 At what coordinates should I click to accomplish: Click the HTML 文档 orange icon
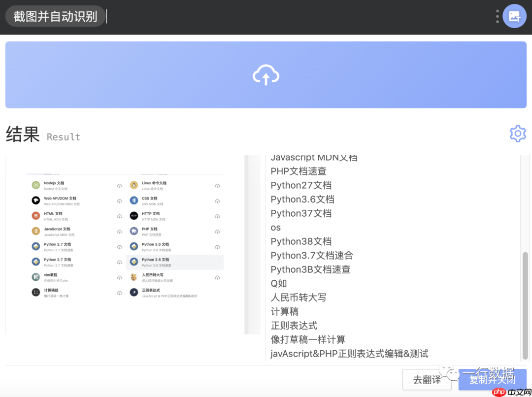35,216
